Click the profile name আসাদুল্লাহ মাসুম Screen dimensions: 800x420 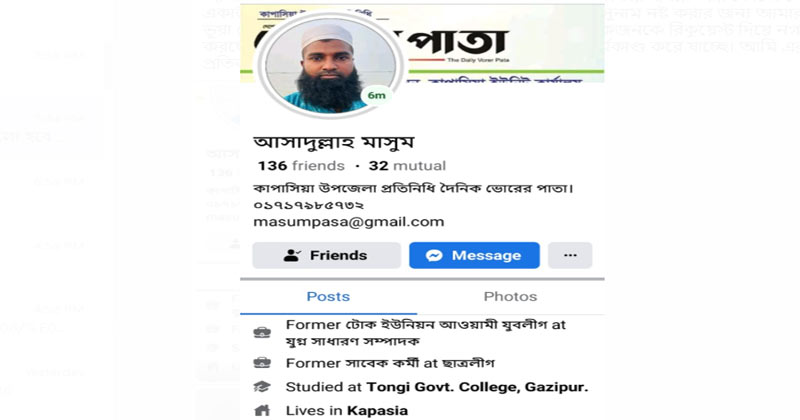pos(334,141)
